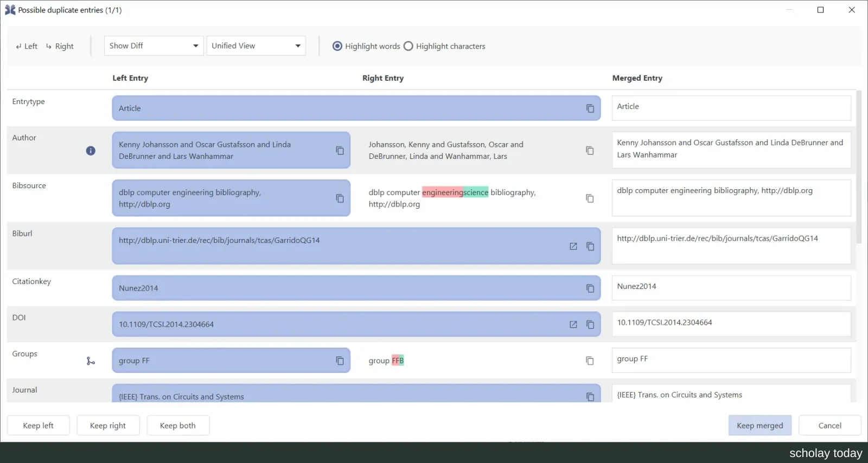Screen dimensions: 868x463
Task: Copy left entry Author field
Action: 340,150
